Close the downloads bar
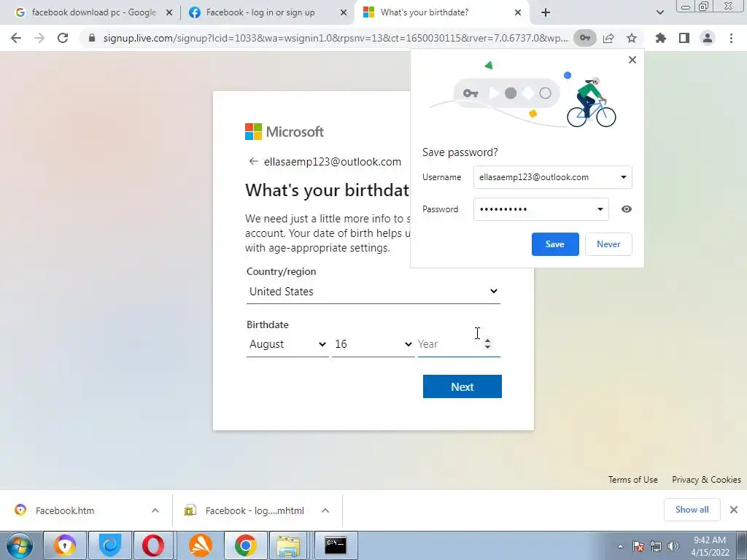747x560 pixels. coord(734,510)
